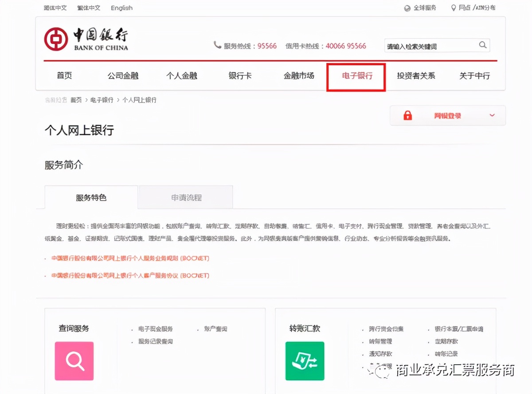This screenshot has width=532, height=394.
Task: Expand the 网银登录 dropdown
Action: 492,115
